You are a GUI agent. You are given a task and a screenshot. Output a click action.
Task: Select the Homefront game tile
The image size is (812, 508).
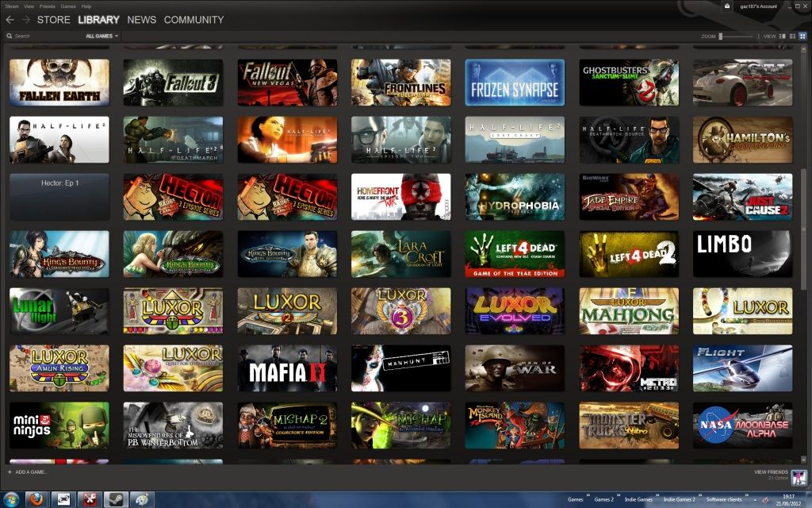click(x=400, y=197)
